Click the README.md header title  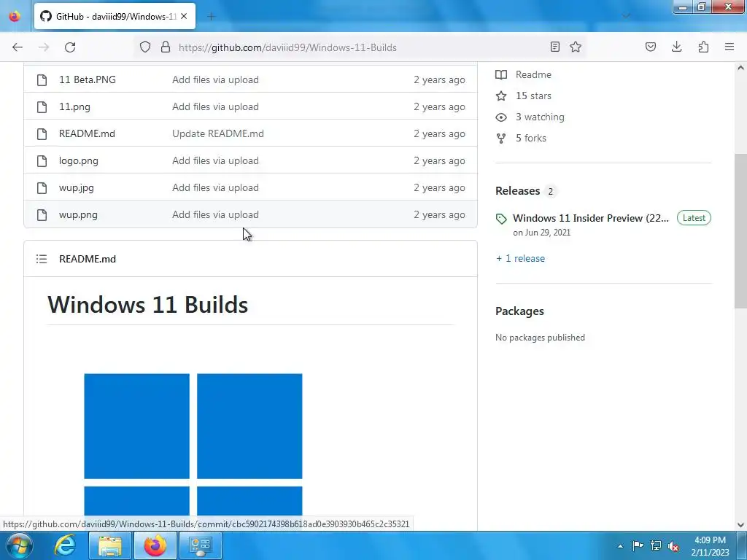[88, 259]
